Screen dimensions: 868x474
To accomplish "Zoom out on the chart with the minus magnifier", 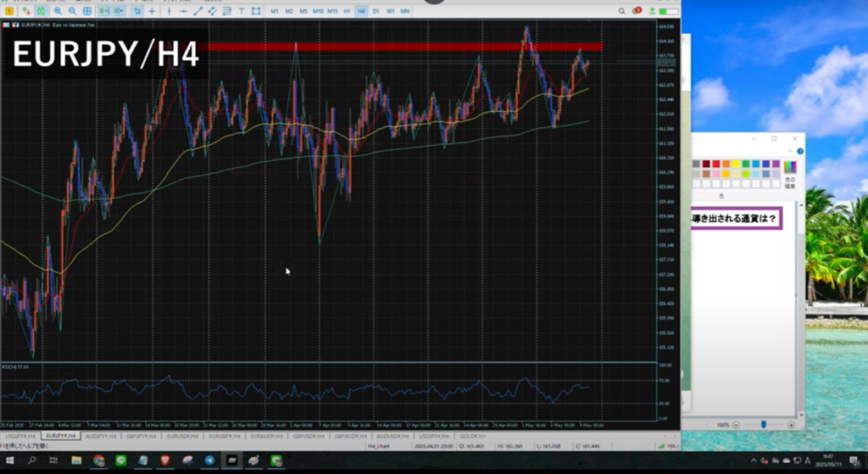I will tap(72, 11).
